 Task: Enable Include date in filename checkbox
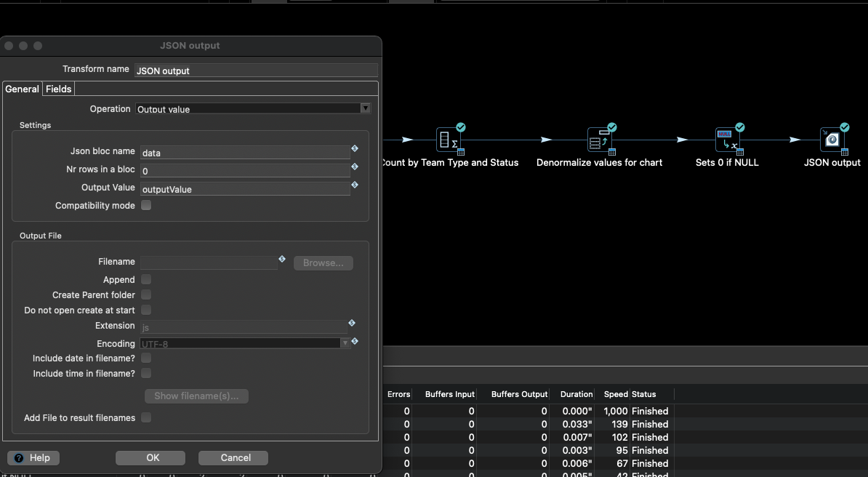146,358
